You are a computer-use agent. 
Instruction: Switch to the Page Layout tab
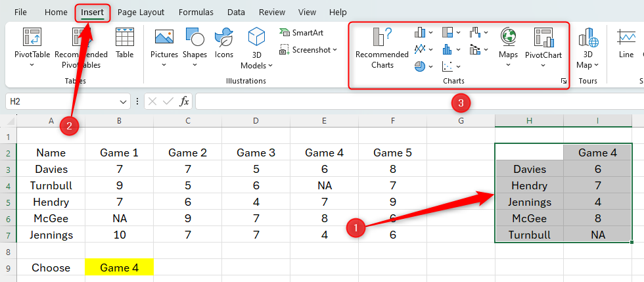coord(141,12)
